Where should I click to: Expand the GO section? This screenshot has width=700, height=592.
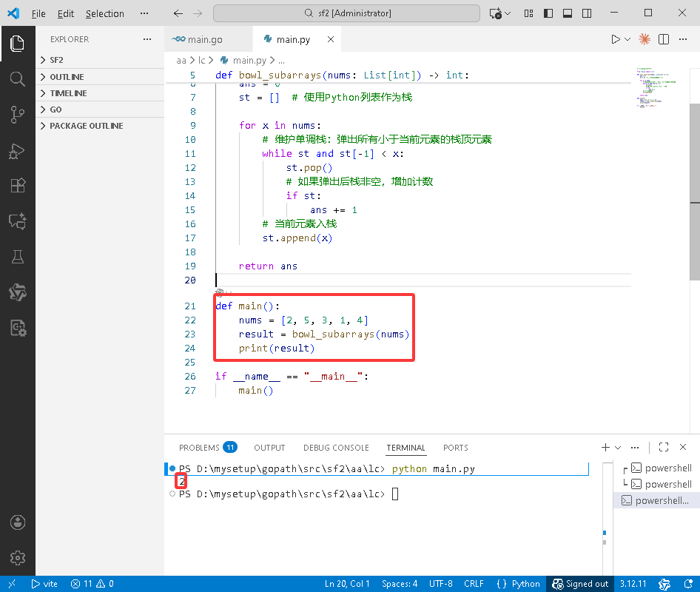coord(100,110)
